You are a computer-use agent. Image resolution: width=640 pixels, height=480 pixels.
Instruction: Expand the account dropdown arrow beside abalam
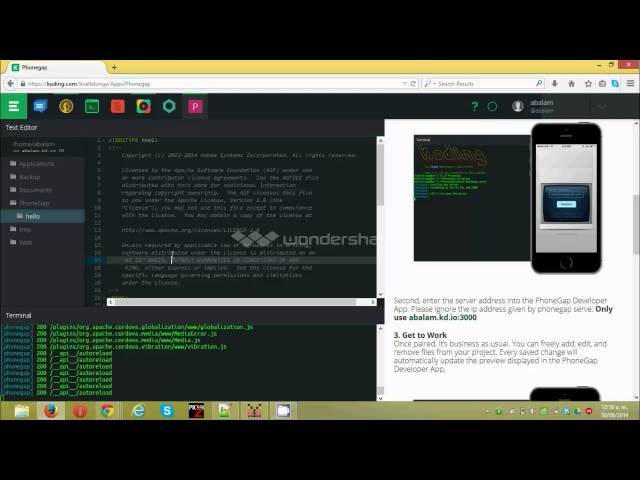pyautogui.click(x=602, y=107)
